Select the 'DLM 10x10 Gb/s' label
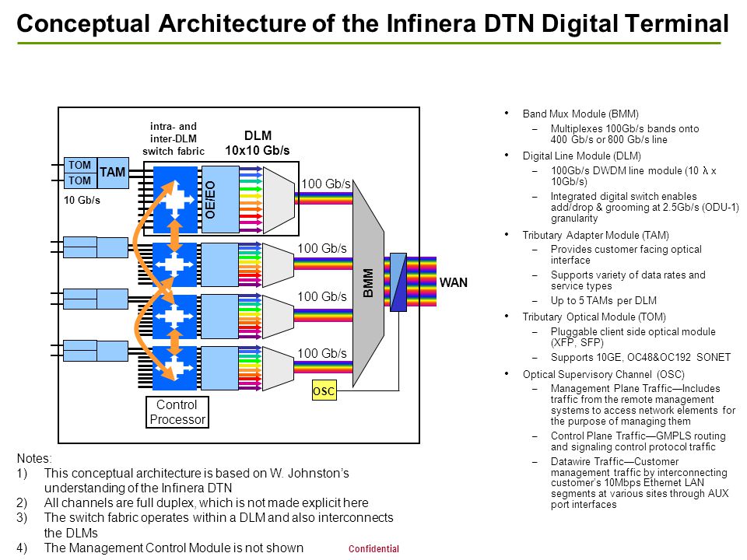This screenshot has width=747, height=560. point(258,143)
